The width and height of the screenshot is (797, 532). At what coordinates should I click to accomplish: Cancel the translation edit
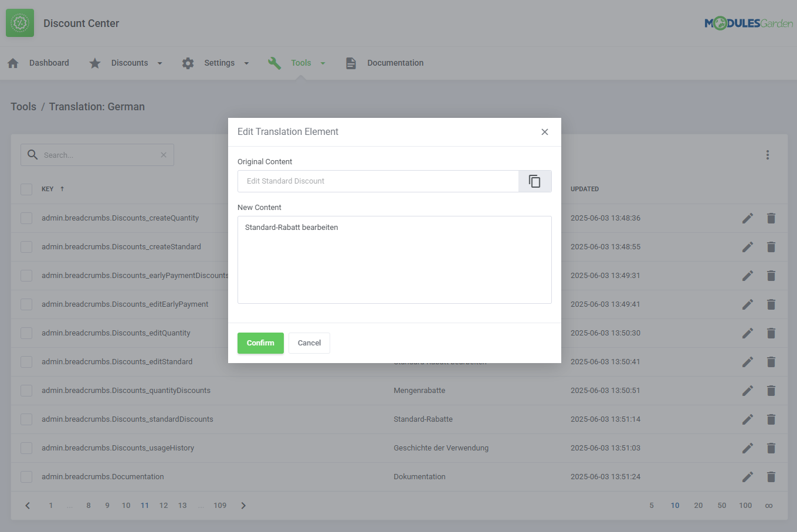(x=309, y=343)
